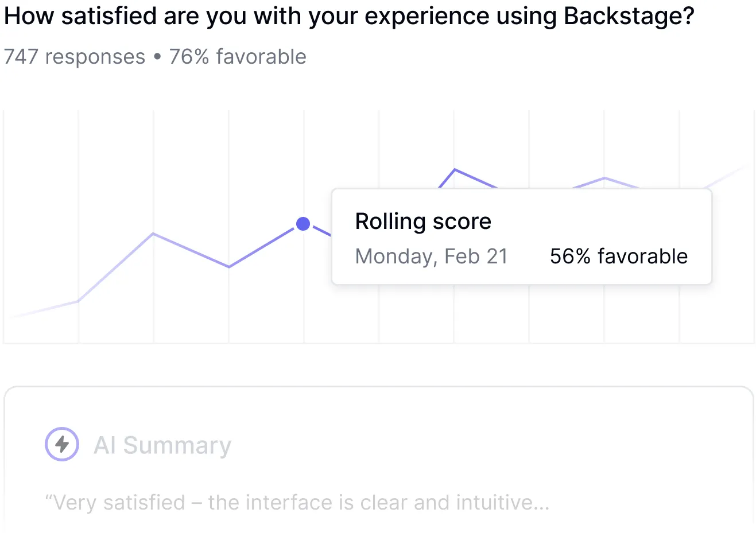The image size is (756, 544).
Task: Select the first peak of the chart line
Action: 153,234
